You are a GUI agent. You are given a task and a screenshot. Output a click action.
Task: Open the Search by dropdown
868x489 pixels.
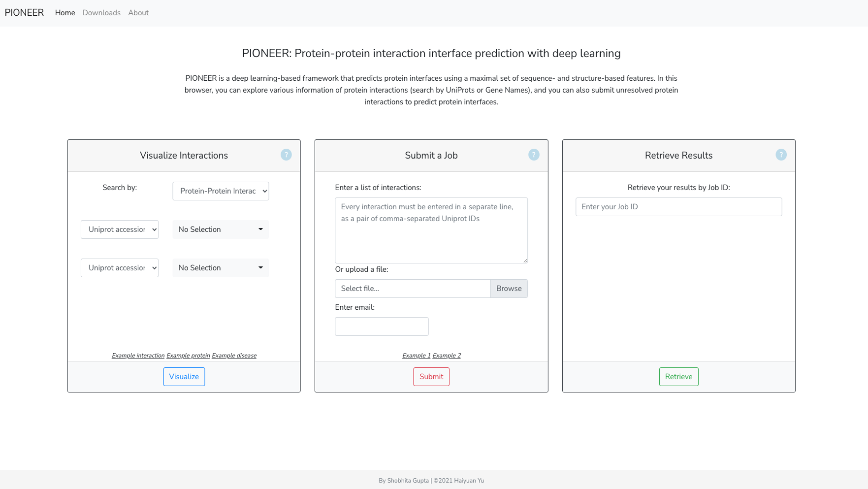click(x=221, y=191)
